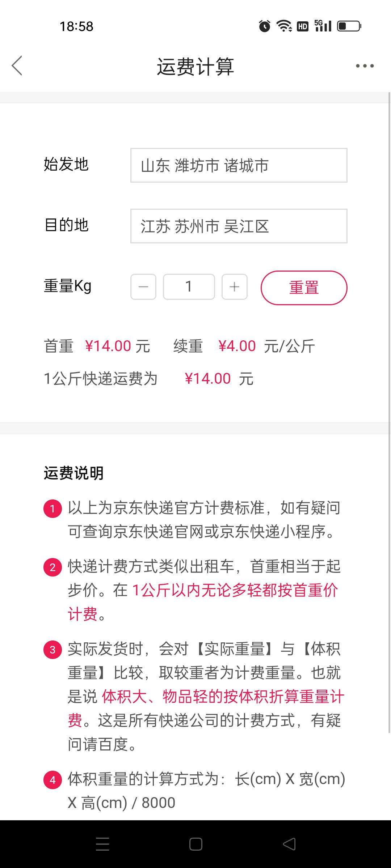This screenshot has height=868, width=391.
Task: Tap the Android recent apps menu icon
Action: tap(102, 844)
